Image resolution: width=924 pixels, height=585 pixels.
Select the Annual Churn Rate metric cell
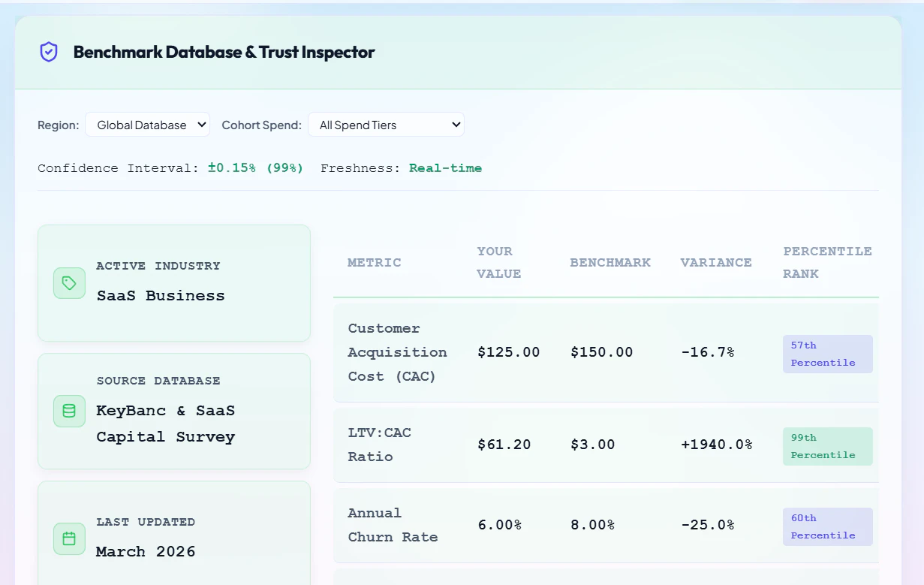tap(393, 525)
